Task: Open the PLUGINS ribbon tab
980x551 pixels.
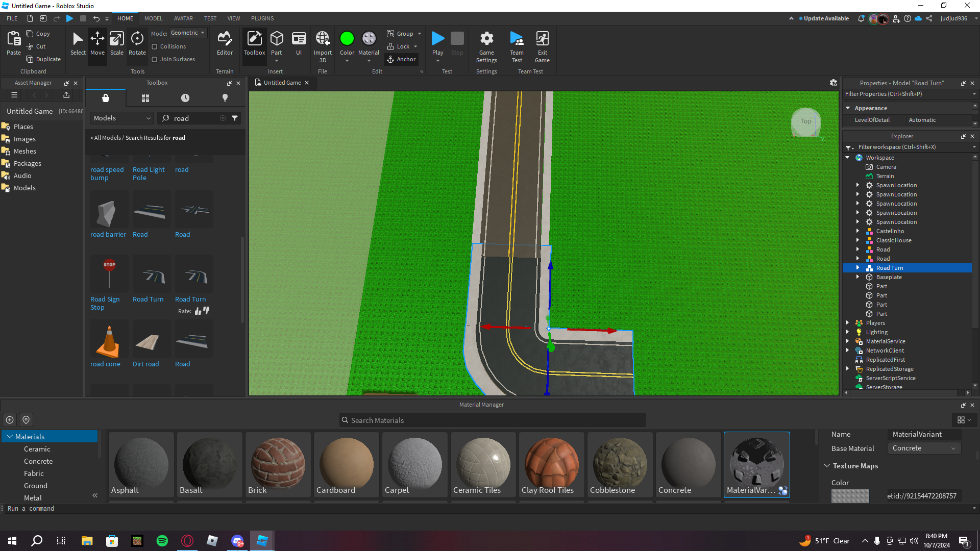Action: coord(262,18)
